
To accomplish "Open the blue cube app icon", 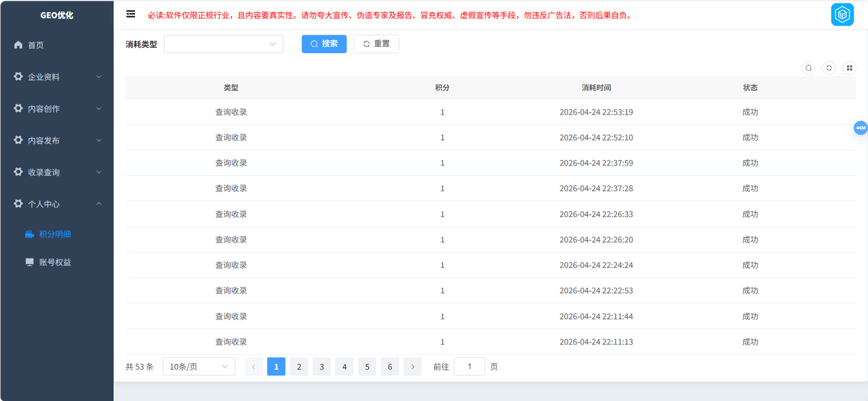I will tap(842, 15).
